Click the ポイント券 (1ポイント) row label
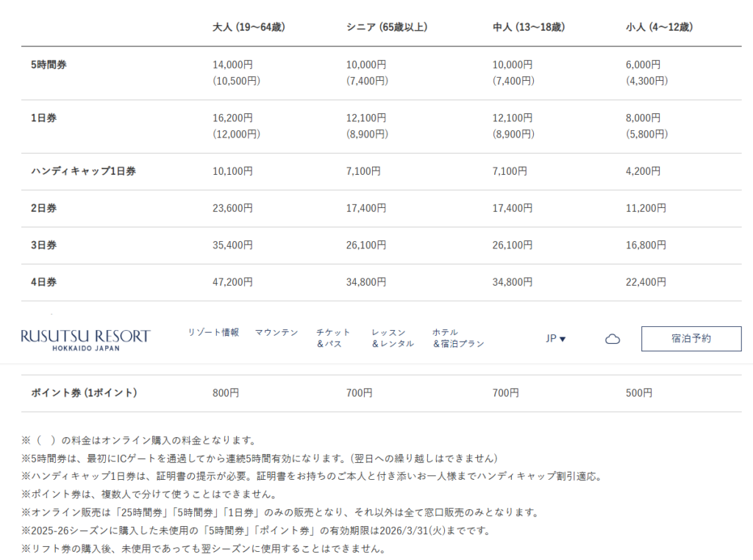Screen dimensions: 753x560 [x=84, y=393]
